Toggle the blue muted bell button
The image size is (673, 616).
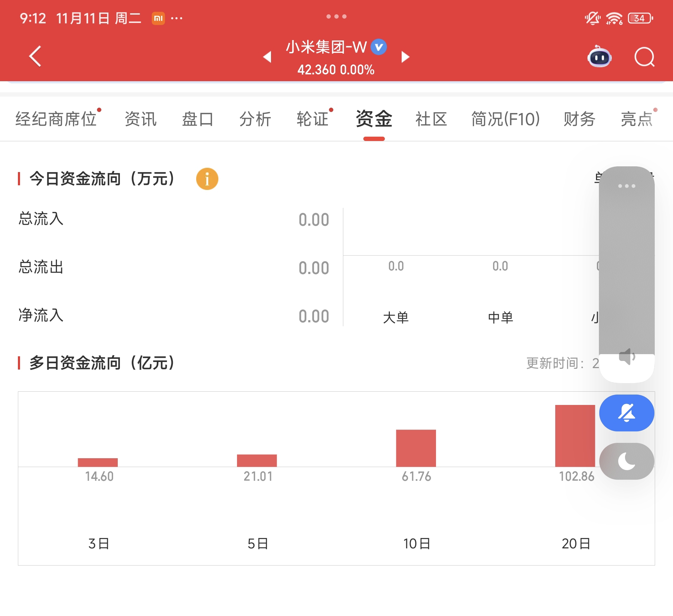coord(627,413)
